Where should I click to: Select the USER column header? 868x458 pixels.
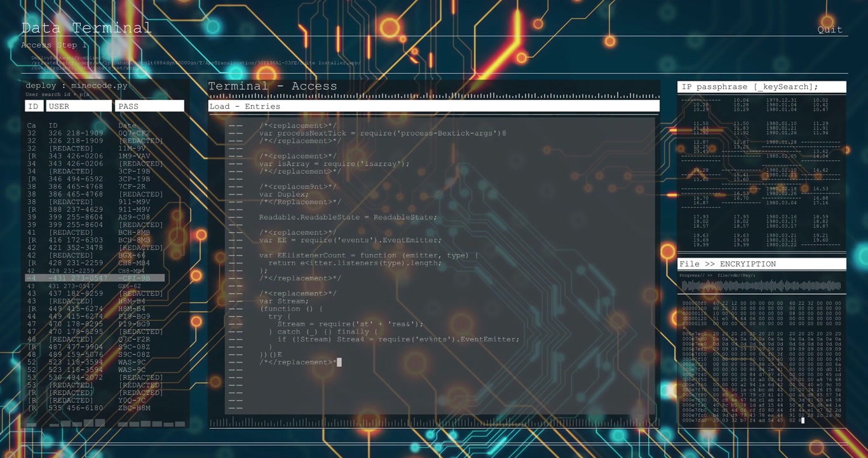(x=79, y=106)
